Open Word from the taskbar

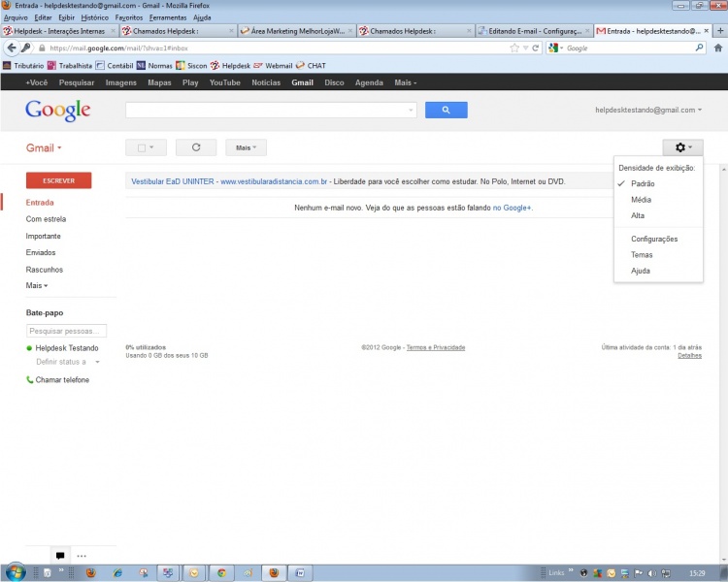[x=300, y=573]
